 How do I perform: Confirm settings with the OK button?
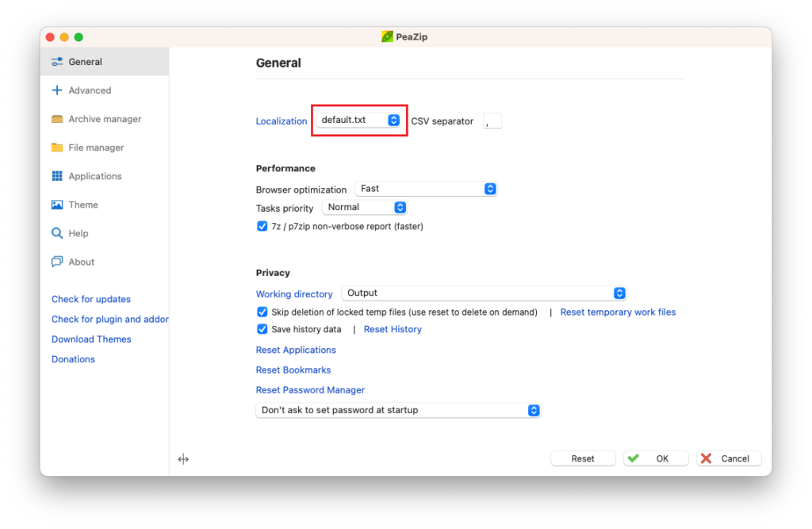(x=656, y=458)
